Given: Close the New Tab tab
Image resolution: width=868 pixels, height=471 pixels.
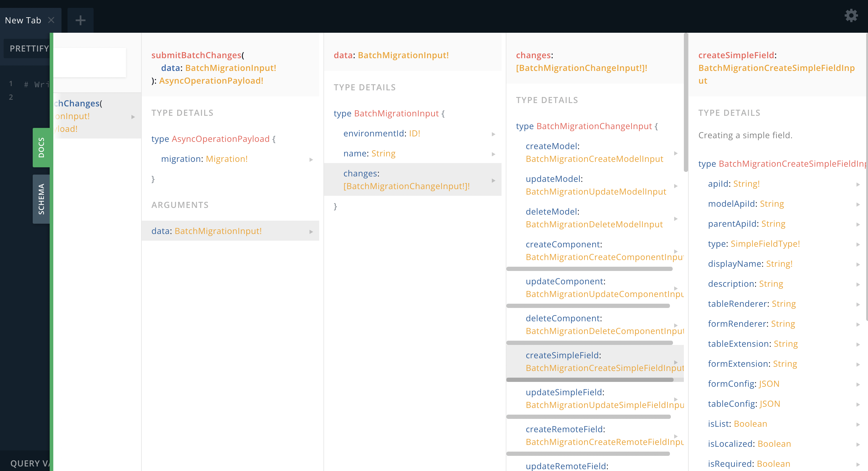Looking at the screenshot, I should [x=51, y=20].
